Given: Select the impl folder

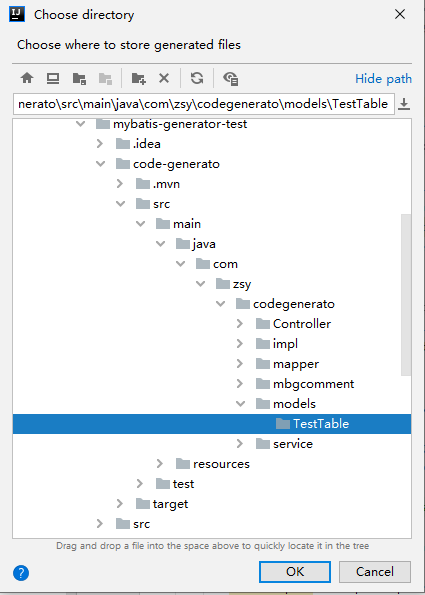Looking at the screenshot, I should pyautogui.click(x=277, y=344).
